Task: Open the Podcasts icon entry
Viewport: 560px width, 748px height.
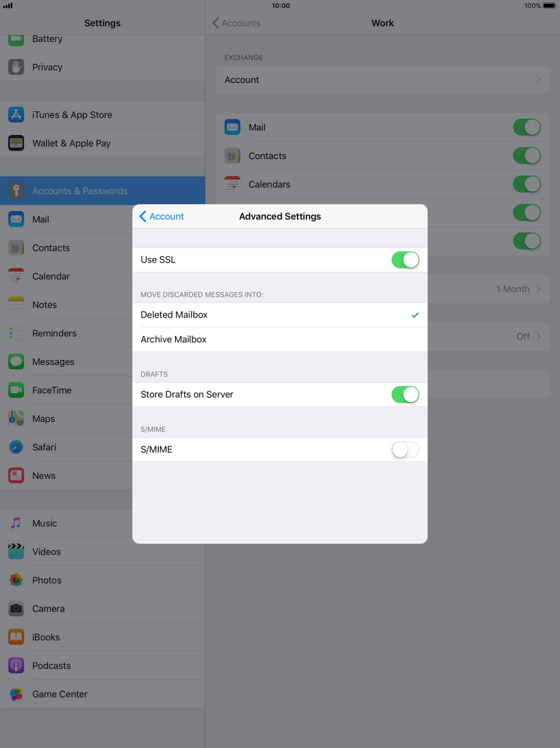Action: click(16, 666)
